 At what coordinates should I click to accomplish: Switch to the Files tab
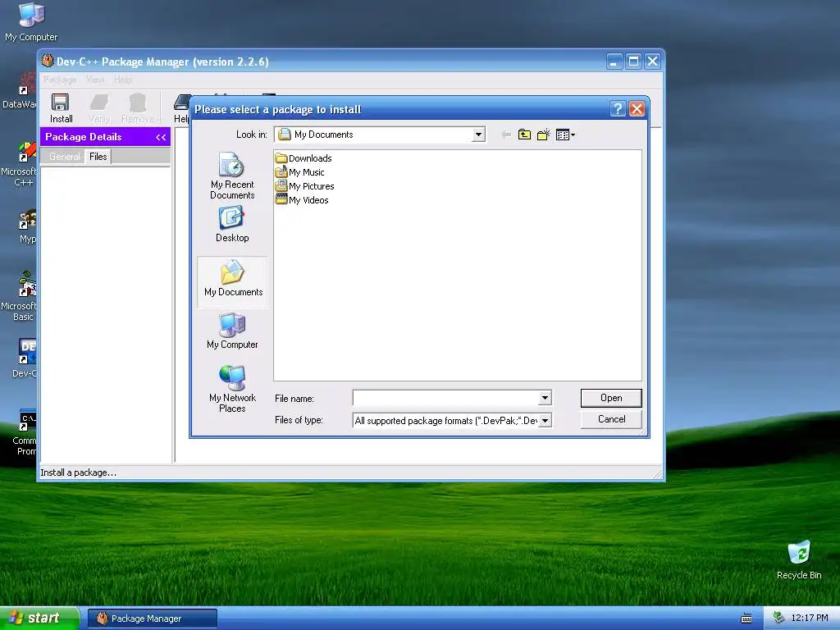(x=98, y=157)
